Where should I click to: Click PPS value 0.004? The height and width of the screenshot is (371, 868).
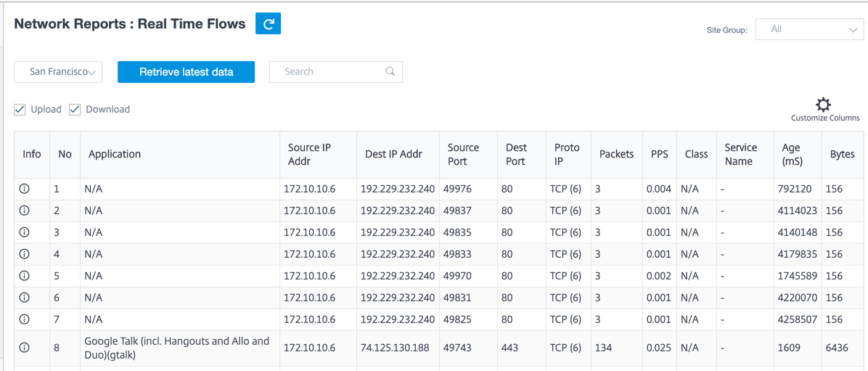tap(659, 189)
